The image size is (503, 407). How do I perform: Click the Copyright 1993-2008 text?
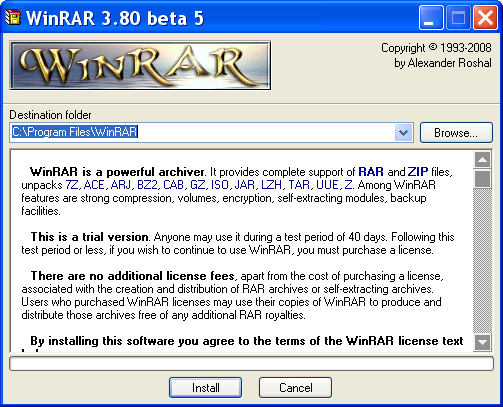(436, 48)
